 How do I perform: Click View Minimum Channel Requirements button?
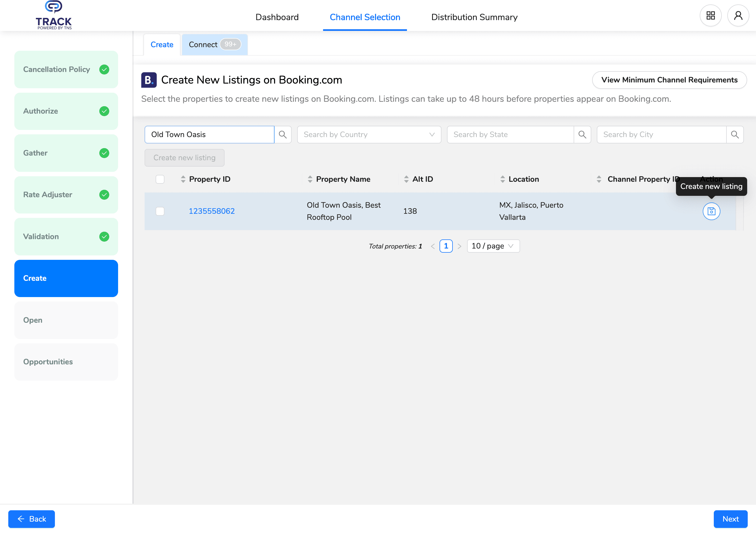[669, 80]
